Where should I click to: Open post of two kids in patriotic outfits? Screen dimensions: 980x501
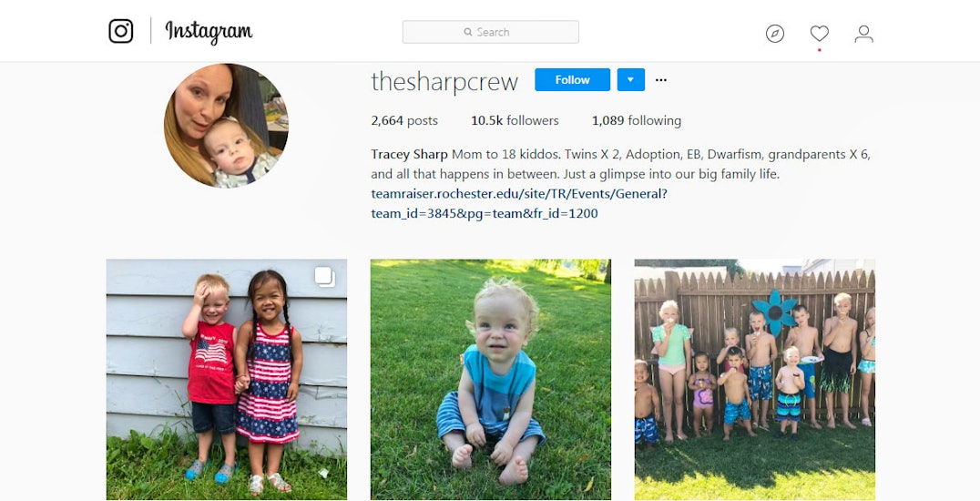(226, 379)
